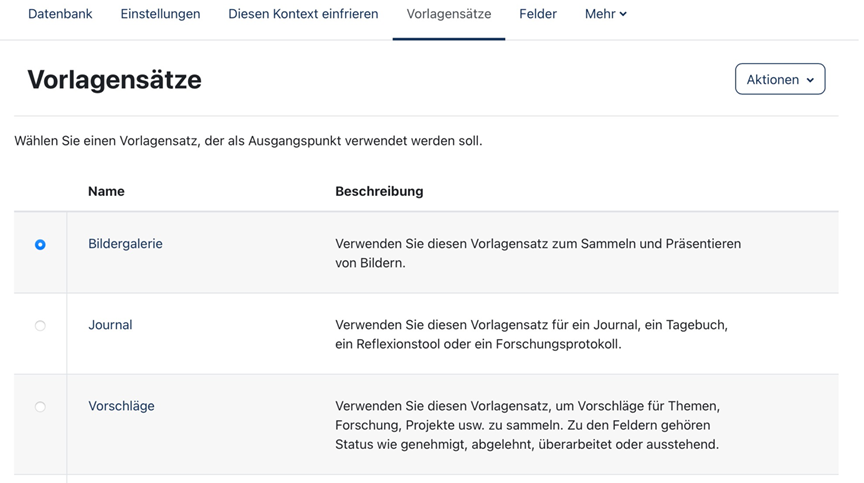This screenshot has height=483, width=864.
Task: Switch to the Datenbank tab
Action: tap(60, 14)
